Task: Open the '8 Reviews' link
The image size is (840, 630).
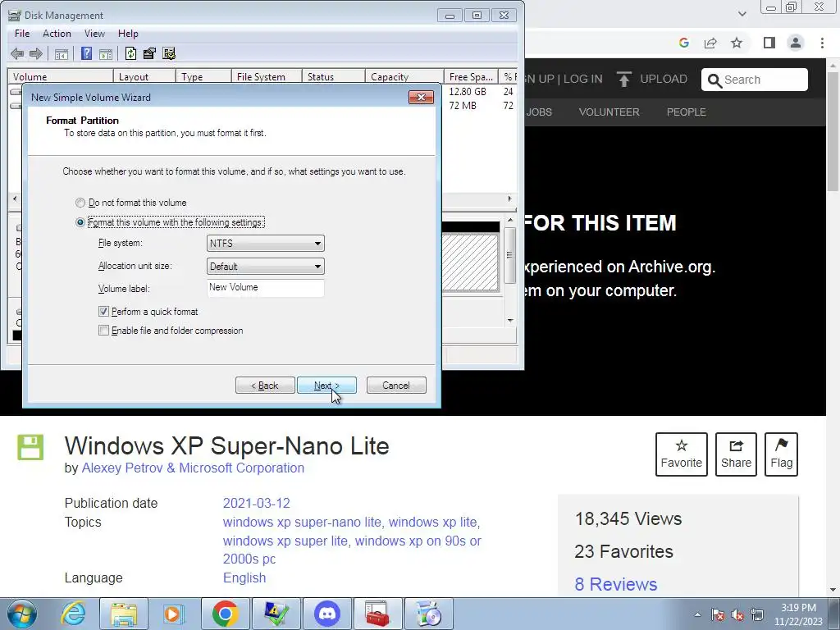Action: coord(615,584)
